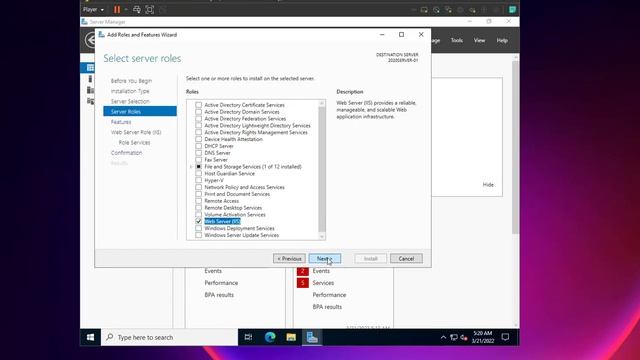The image size is (640, 360).
Task: Open the Tools menu in Server Manager
Action: click(457, 40)
